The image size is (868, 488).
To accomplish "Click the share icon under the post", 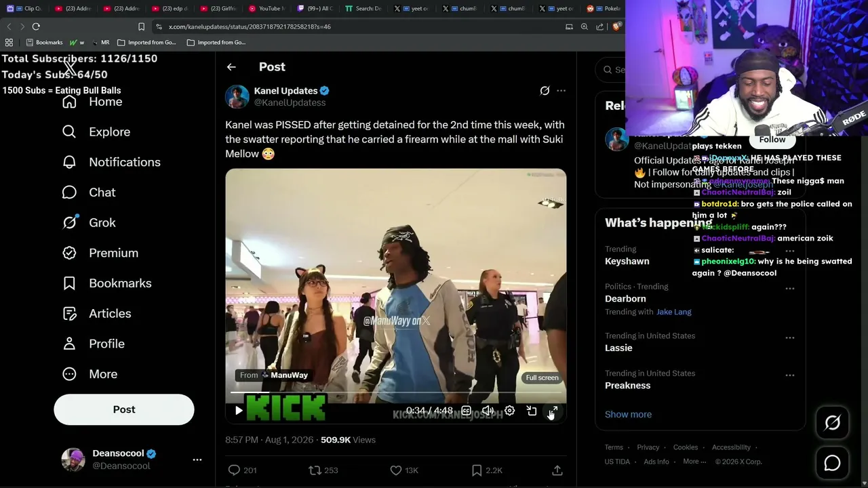I will click(557, 470).
